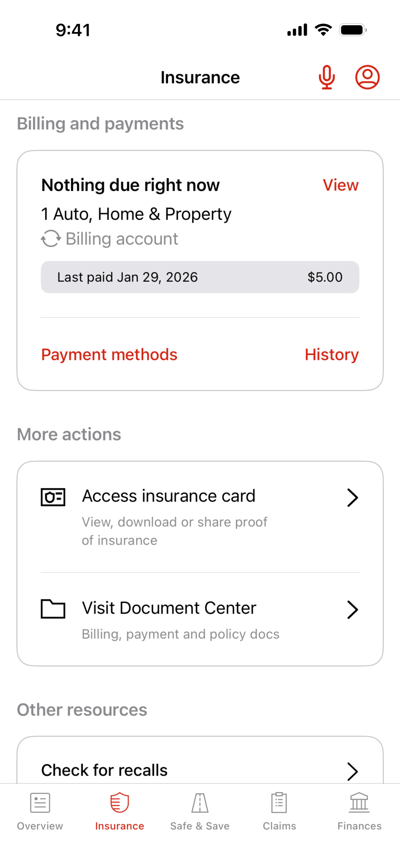400x868 pixels.
Task: Open the Finances bank icon
Action: [x=359, y=803]
